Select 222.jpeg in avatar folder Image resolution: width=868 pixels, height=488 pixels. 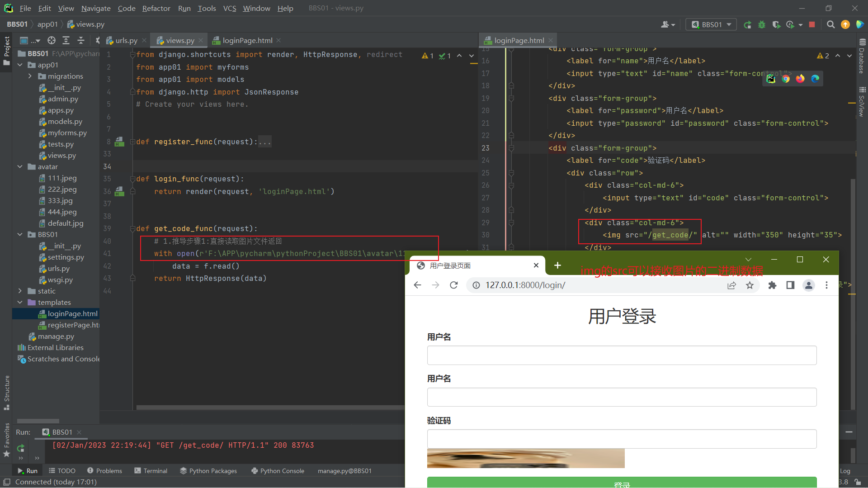click(x=58, y=190)
